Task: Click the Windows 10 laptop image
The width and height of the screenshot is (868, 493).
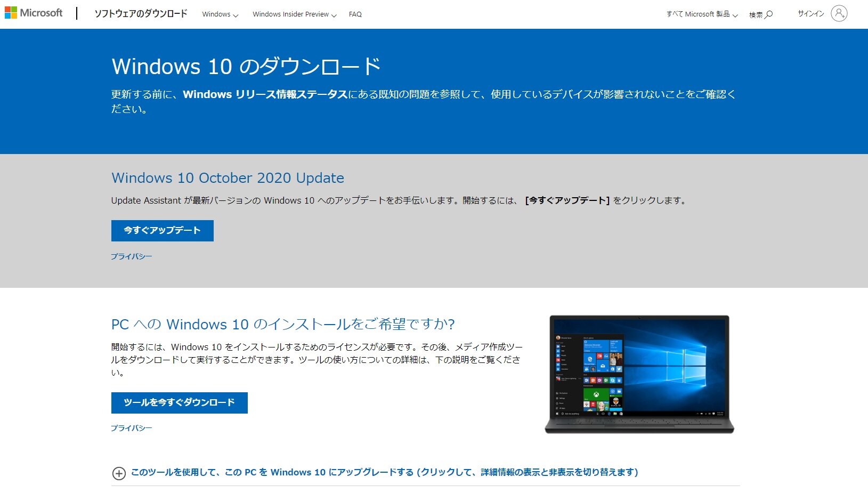Action: [639, 374]
